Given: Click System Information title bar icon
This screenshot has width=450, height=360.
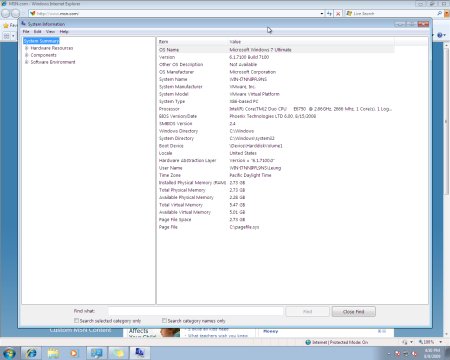Looking at the screenshot, I should pos(23,24).
